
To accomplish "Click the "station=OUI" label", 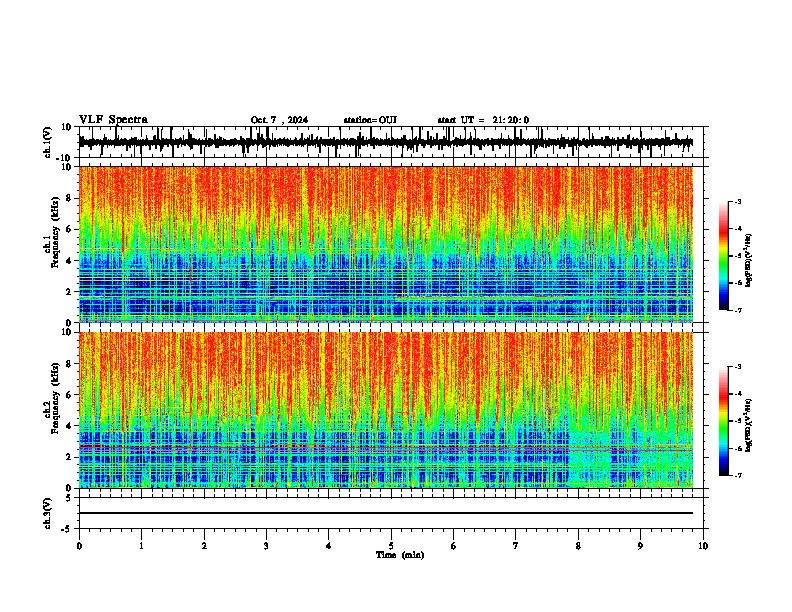I will pyautogui.click(x=370, y=120).
